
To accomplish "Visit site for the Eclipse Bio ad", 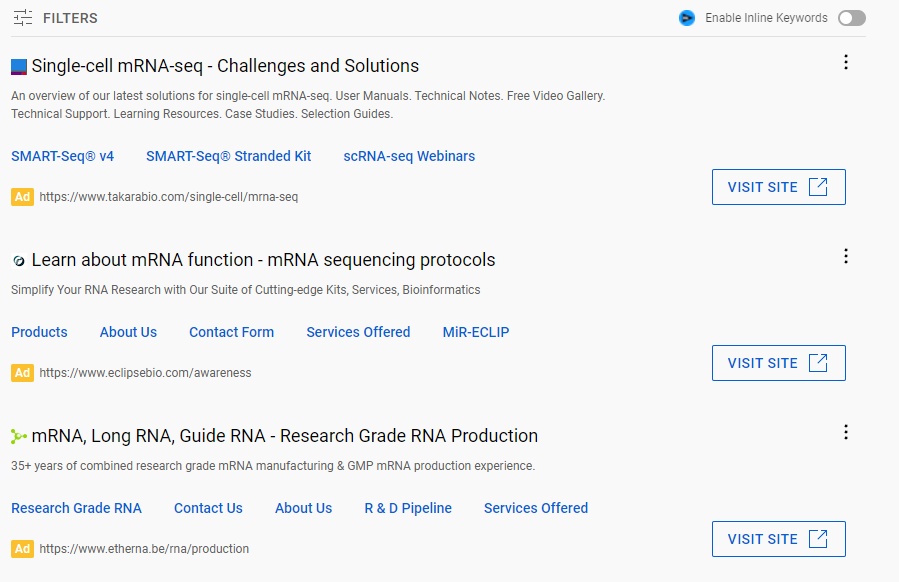I will (778, 363).
